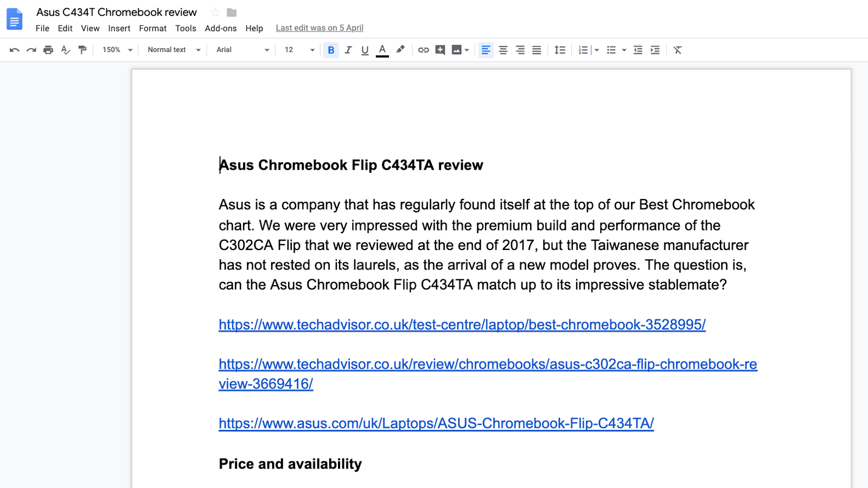Toggle Bold formatting
Viewport: 868px width, 488px height.
(x=331, y=50)
